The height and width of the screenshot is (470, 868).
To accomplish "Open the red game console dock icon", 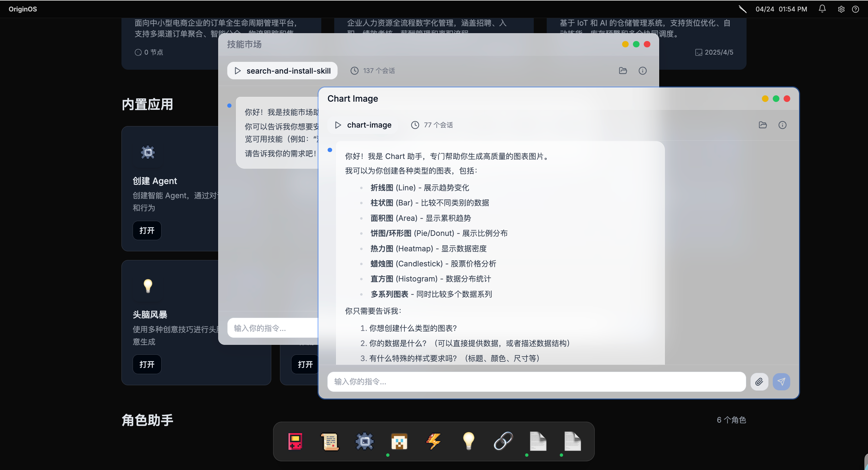I will (295, 441).
